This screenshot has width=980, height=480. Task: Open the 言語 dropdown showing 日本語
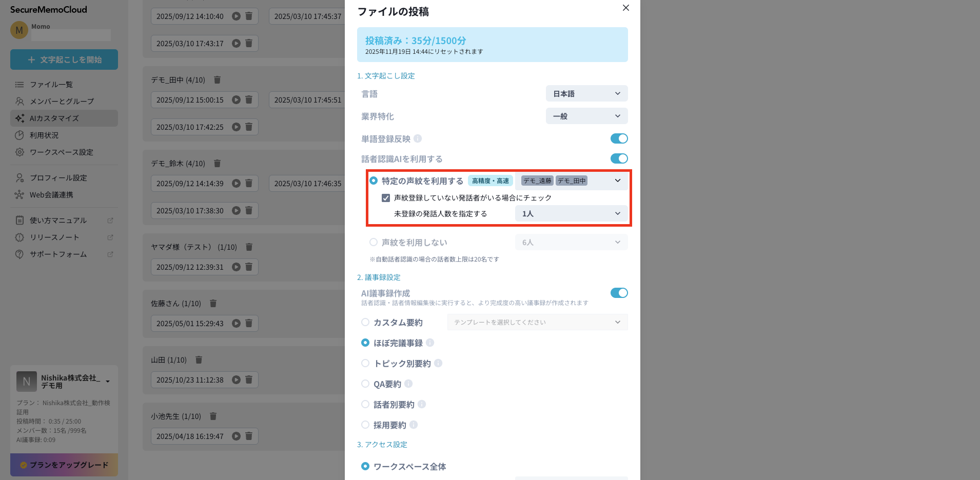pyautogui.click(x=586, y=94)
